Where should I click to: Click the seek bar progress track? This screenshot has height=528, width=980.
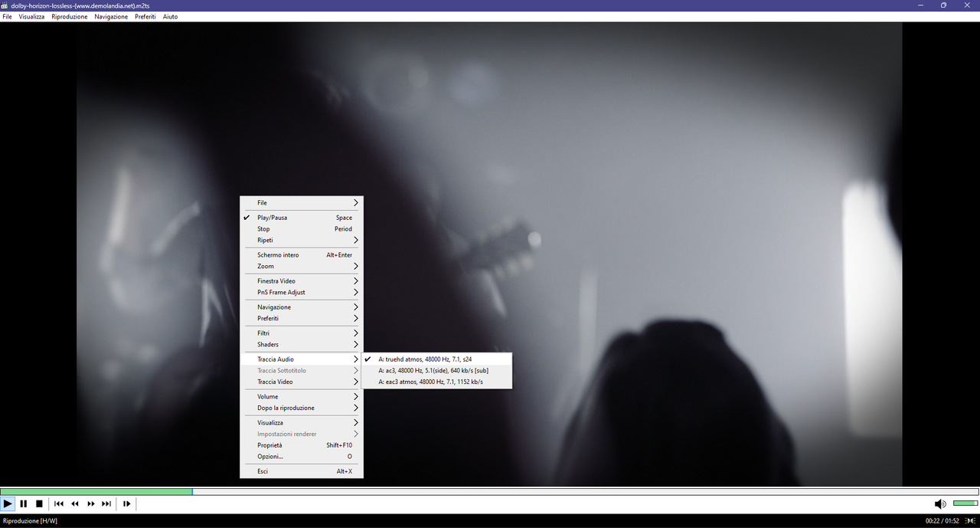(489, 492)
